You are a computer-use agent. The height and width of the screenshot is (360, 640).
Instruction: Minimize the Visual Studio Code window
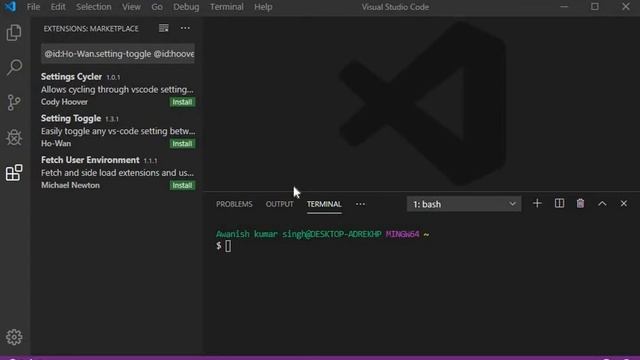click(564, 7)
